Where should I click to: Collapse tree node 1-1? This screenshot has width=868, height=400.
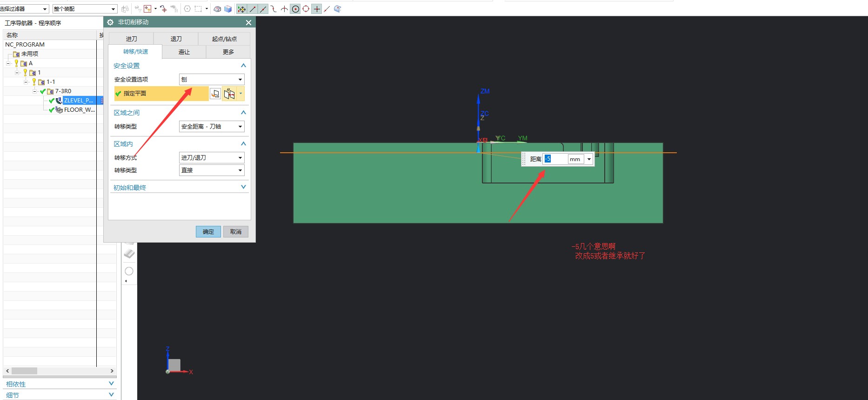pyautogui.click(x=26, y=82)
